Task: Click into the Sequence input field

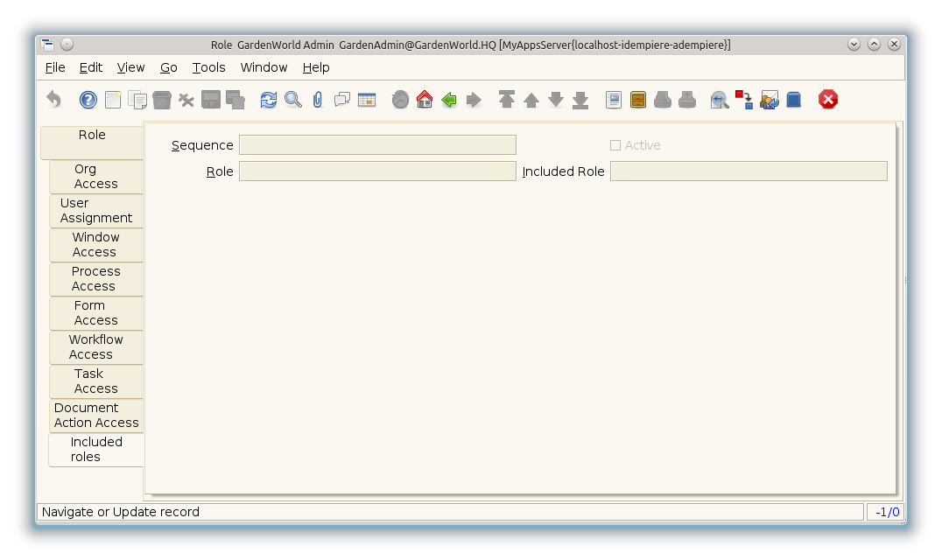Action: [x=377, y=145]
